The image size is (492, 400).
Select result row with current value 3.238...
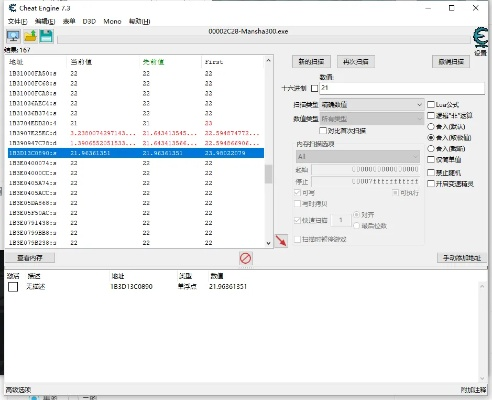pyautogui.click(x=136, y=133)
